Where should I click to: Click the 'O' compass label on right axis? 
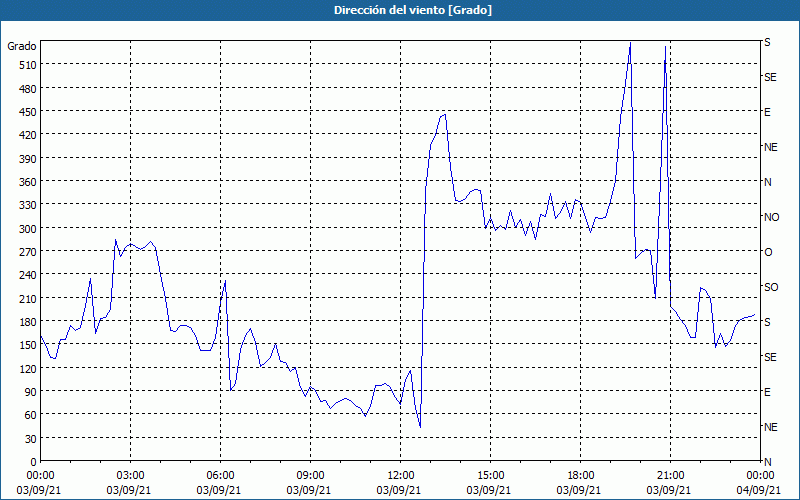(768, 252)
